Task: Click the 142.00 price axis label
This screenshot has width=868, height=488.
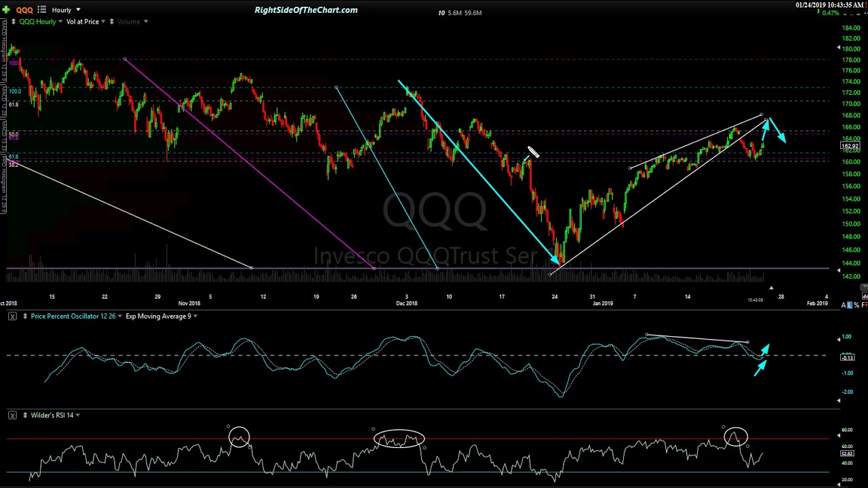Action: coord(850,276)
